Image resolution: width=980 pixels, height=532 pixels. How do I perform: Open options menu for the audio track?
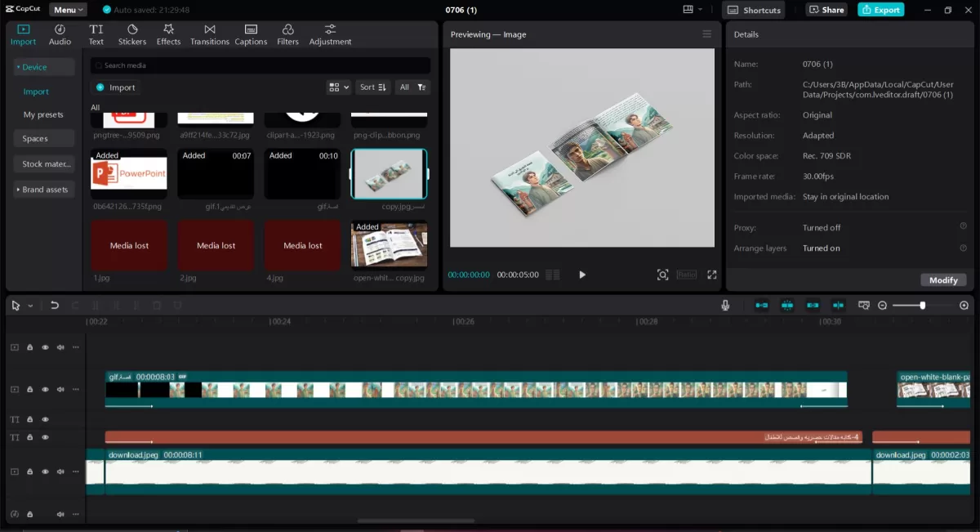76,514
